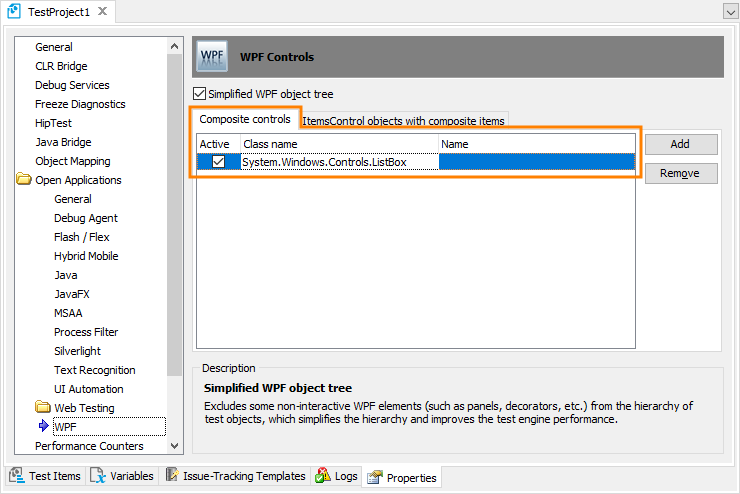Select General under Open Applications
This screenshot has width=740, height=494.
73,199
